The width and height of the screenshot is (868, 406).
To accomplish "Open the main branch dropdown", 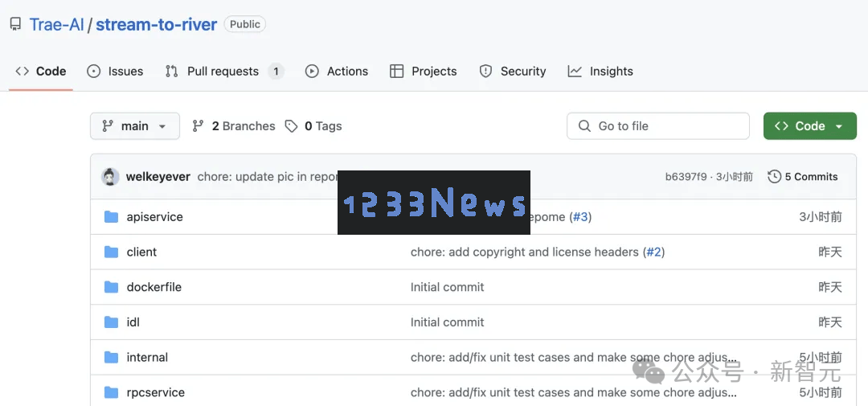I will [135, 126].
